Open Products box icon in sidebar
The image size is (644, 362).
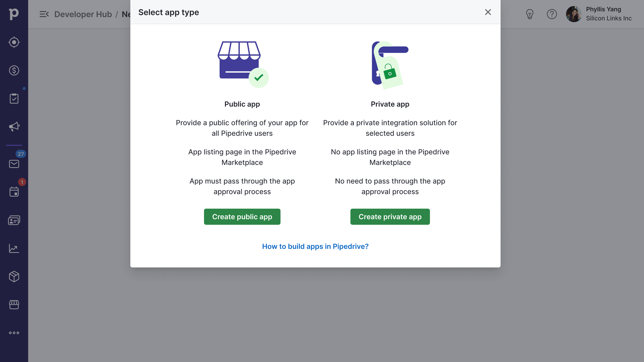click(14, 277)
